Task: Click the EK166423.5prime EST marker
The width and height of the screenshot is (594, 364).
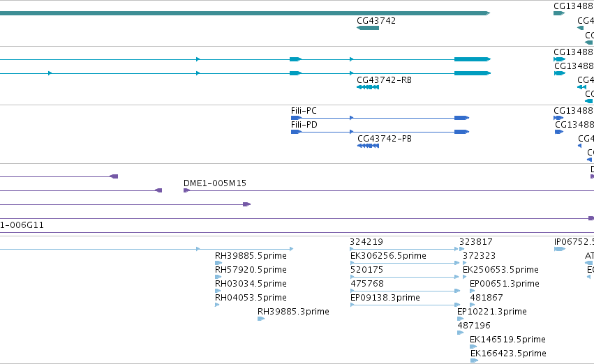Action: pyautogui.click(x=474, y=361)
